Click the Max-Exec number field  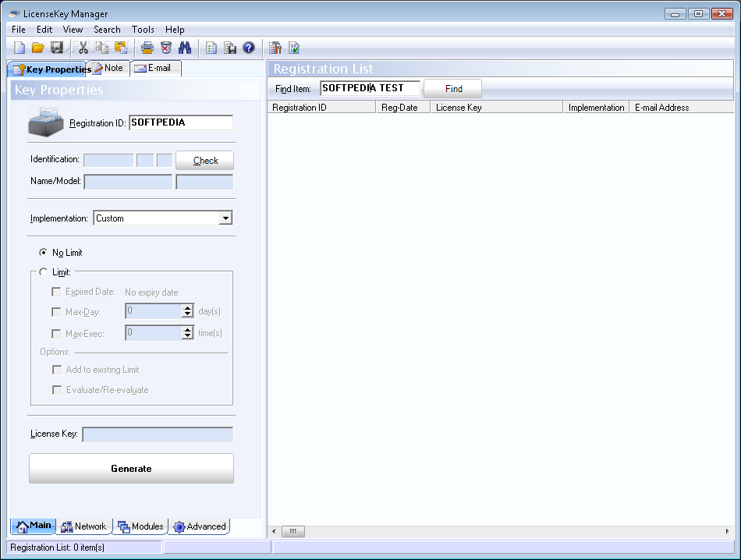pos(154,333)
